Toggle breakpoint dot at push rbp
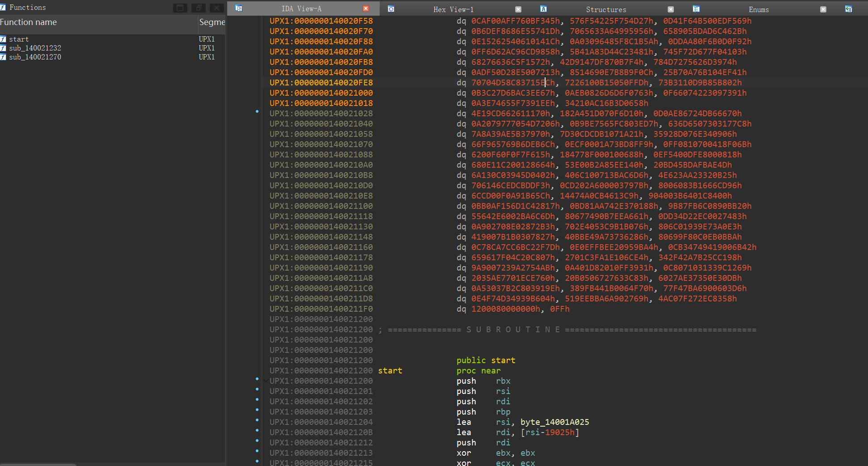868x466 pixels. [x=257, y=410]
